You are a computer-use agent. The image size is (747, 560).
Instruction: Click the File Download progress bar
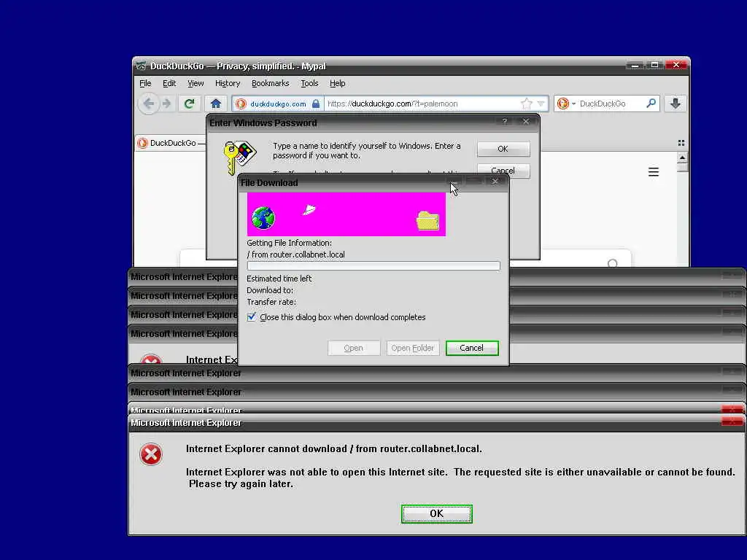(x=373, y=266)
